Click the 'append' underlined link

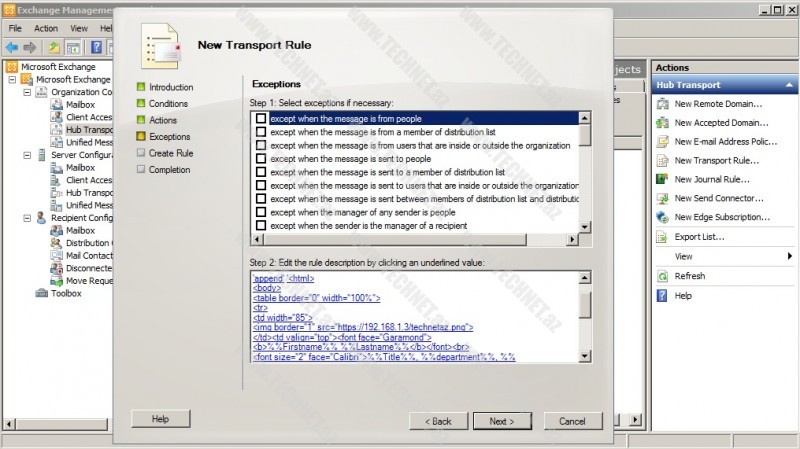pyautogui.click(x=268, y=279)
